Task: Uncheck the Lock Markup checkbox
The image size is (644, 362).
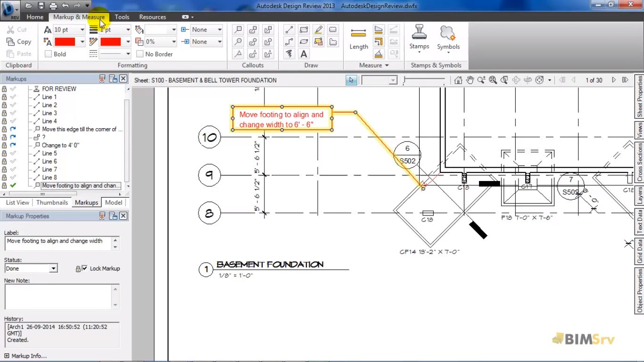Action: pos(85,268)
